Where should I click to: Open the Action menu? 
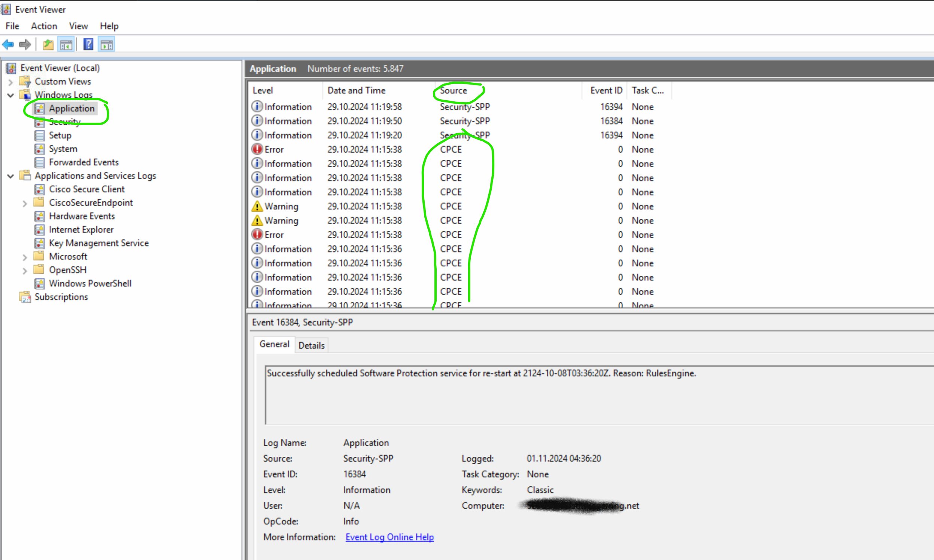(44, 26)
